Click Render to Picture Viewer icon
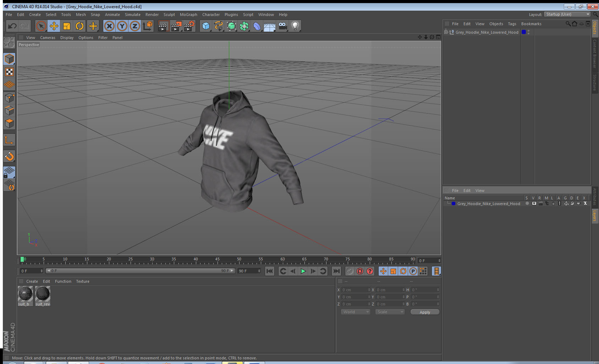The width and height of the screenshot is (599, 364). (176, 26)
